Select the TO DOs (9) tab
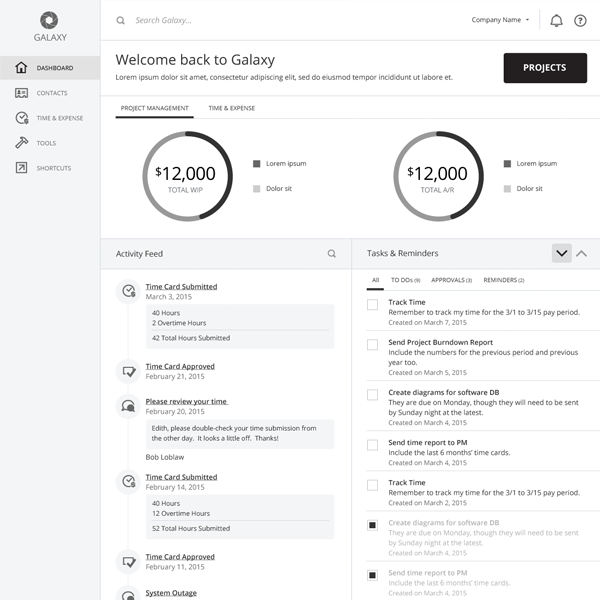Viewport: 600px width, 600px height. [405, 280]
